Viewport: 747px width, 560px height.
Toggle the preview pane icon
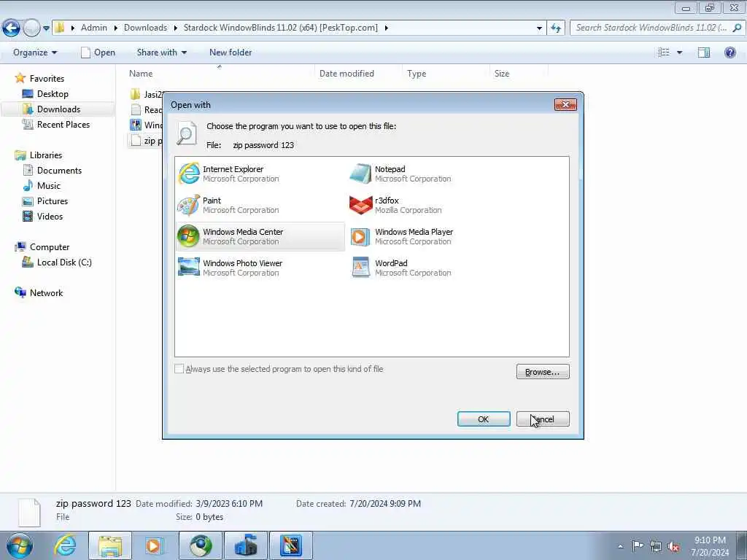(x=704, y=52)
